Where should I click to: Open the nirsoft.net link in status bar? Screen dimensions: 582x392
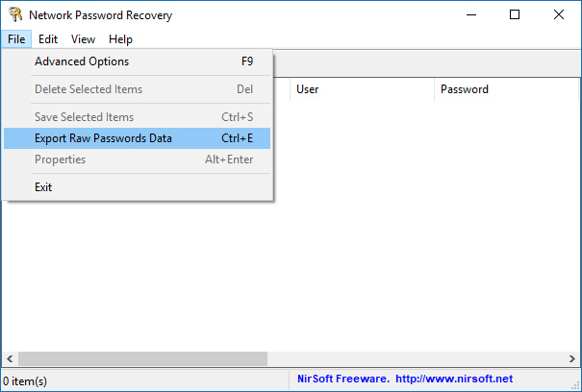click(454, 379)
